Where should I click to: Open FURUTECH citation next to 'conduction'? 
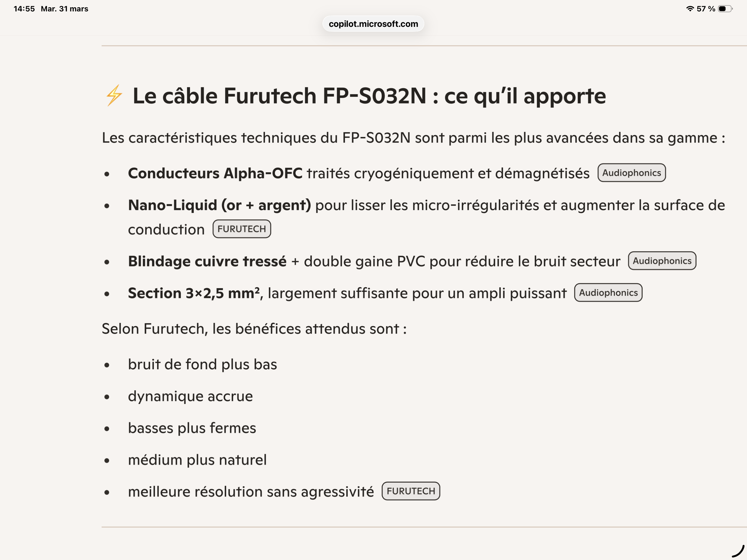pyautogui.click(x=242, y=229)
